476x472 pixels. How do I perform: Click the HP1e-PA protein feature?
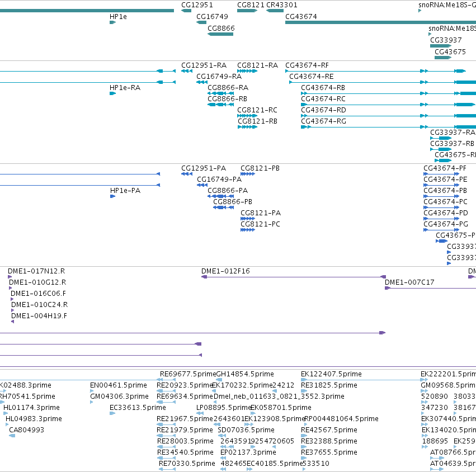(x=112, y=196)
